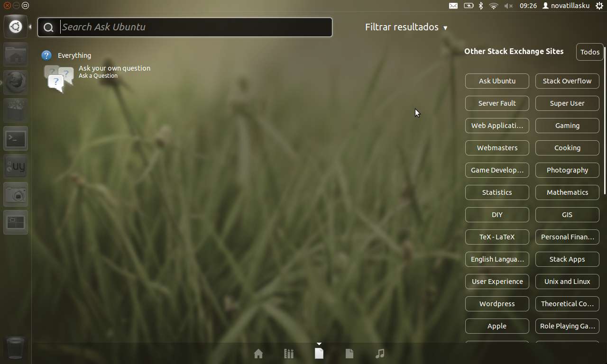607x364 pixels.
Task: Toggle the Super User filter
Action: point(567,103)
